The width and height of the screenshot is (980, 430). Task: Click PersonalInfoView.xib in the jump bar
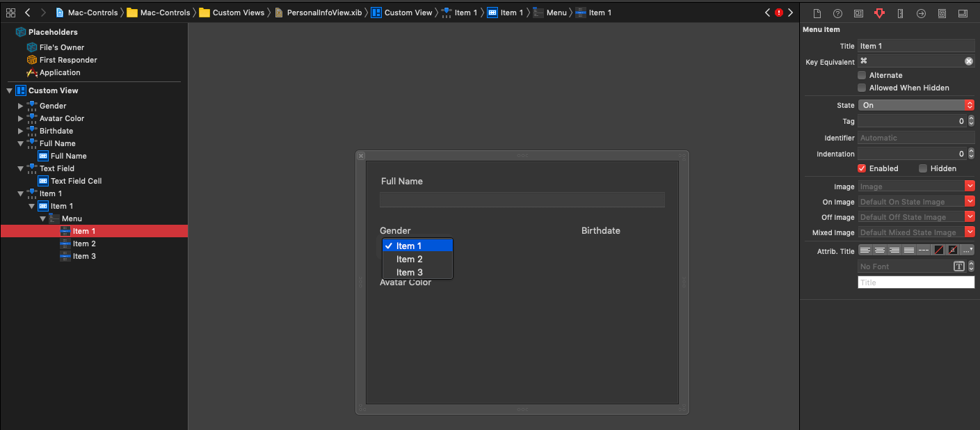(x=318, y=13)
